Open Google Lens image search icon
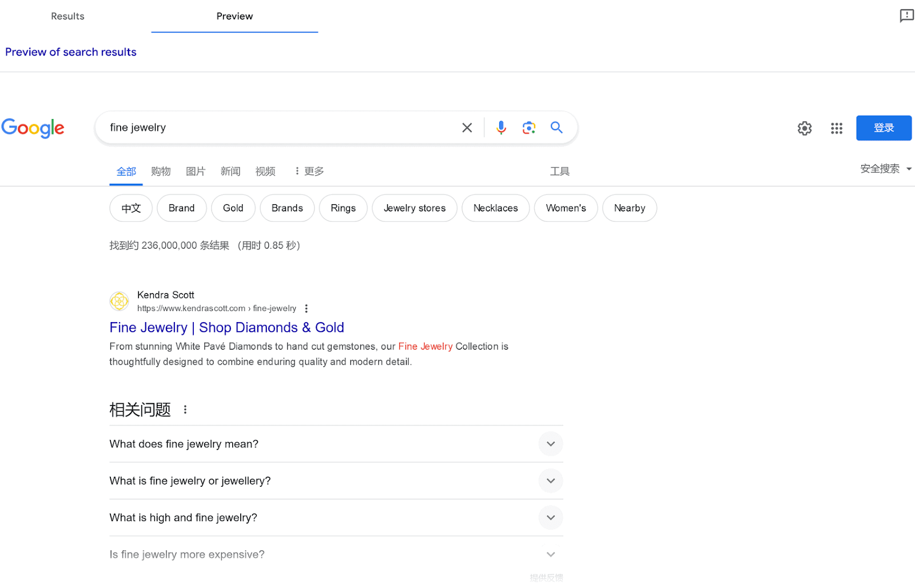The image size is (915, 588). [x=528, y=128]
